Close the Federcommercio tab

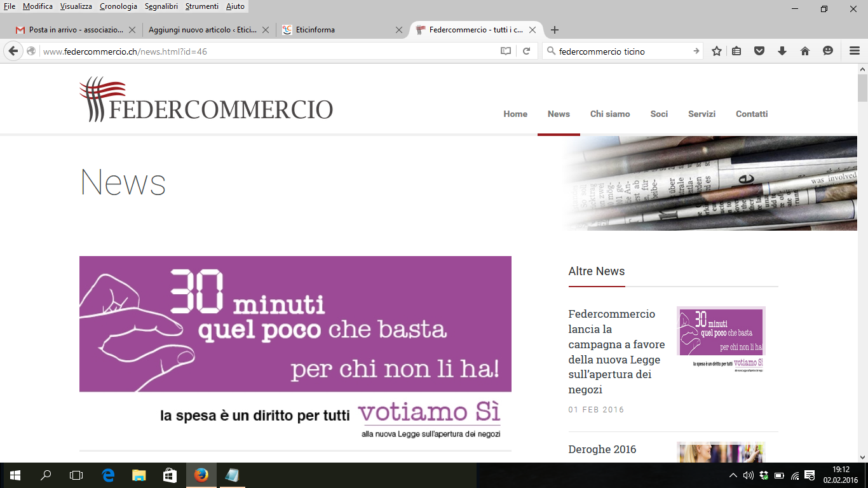[532, 30]
